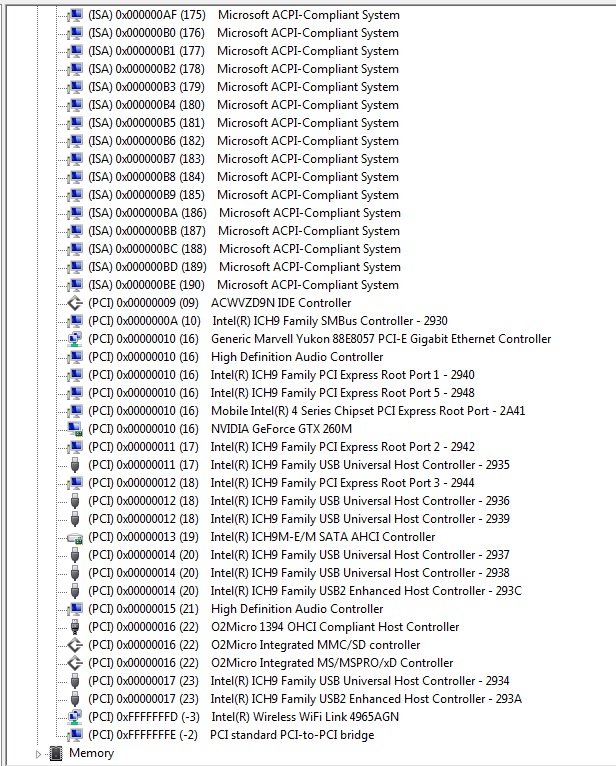Click the ICH9 SMBus Controller 2930 icon
The width and height of the screenshot is (616, 766).
coord(75,321)
